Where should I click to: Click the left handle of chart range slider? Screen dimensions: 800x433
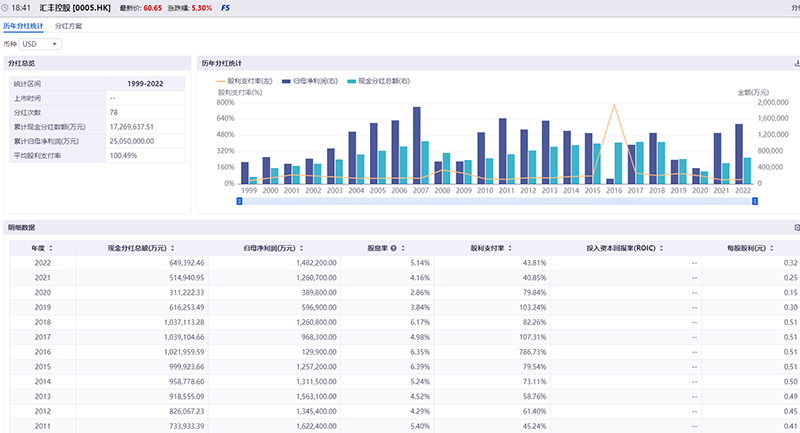click(x=240, y=201)
